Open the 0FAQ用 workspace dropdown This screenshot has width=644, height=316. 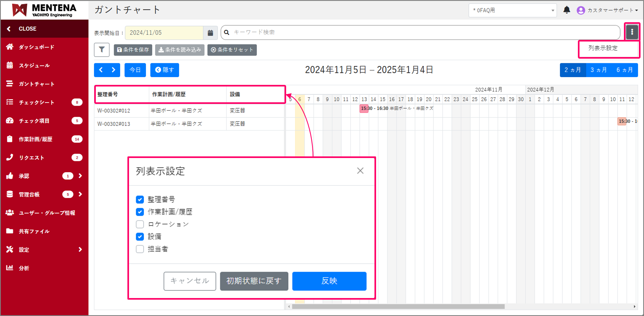click(512, 10)
